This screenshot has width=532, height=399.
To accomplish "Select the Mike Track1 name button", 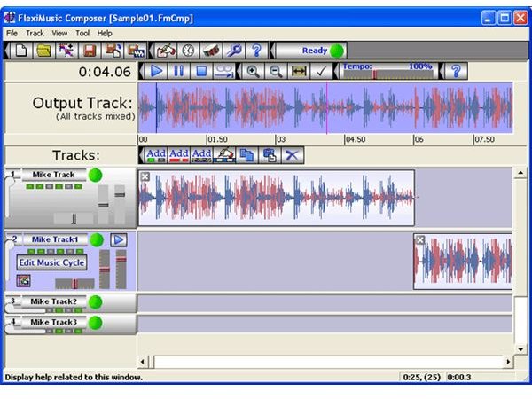I will coord(55,239).
